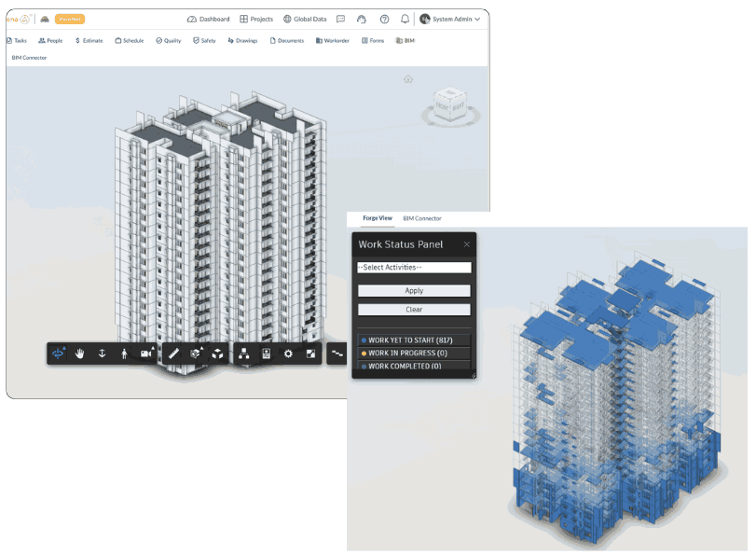Toggle Work In Progress status filter
The image size is (756, 555).
tap(413, 354)
